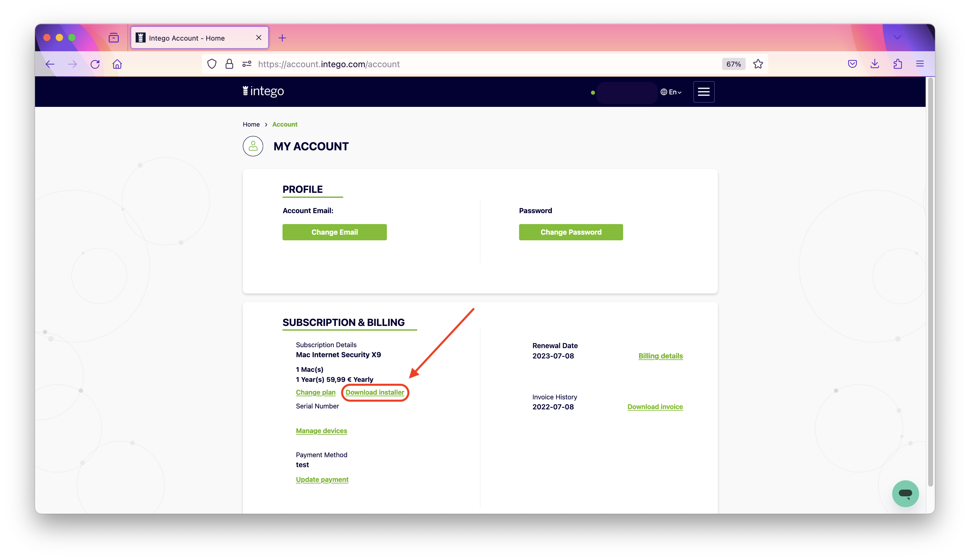Click the 'MY ACCOUNT' heading
The width and height of the screenshot is (970, 560).
click(x=311, y=147)
